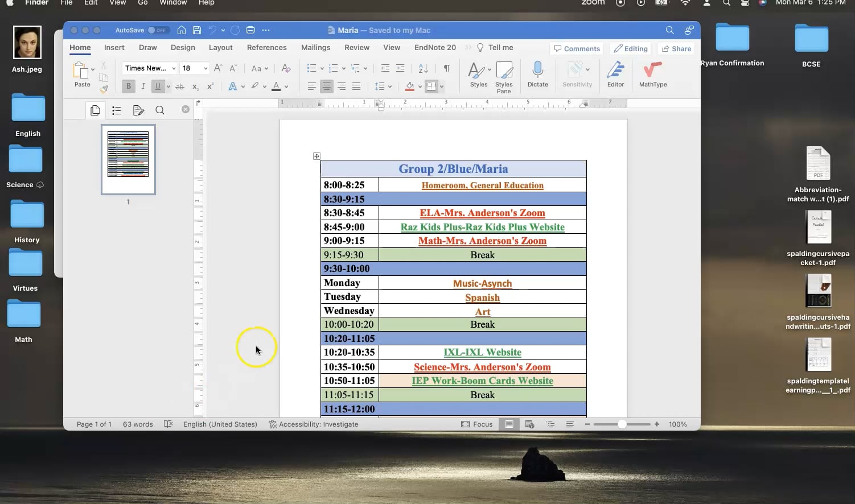Toggle strikethrough formatting

tap(180, 86)
